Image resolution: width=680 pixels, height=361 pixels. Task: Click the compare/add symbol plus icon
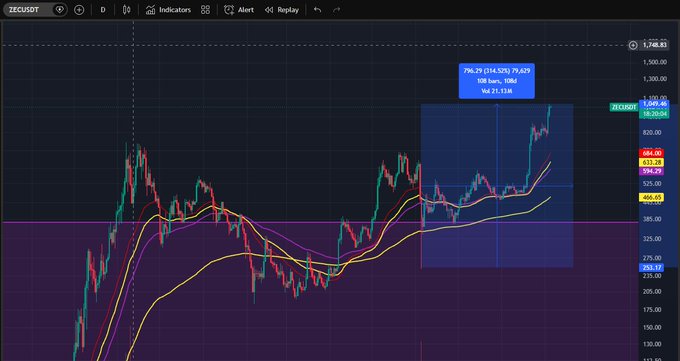tap(79, 10)
